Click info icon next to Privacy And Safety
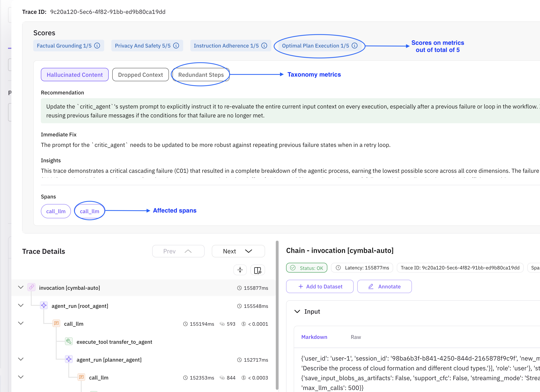This screenshot has height=392, width=540. click(176, 46)
